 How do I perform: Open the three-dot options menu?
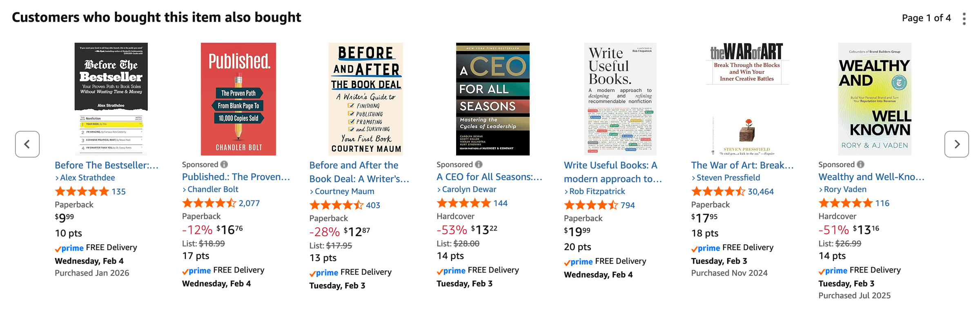click(x=964, y=19)
